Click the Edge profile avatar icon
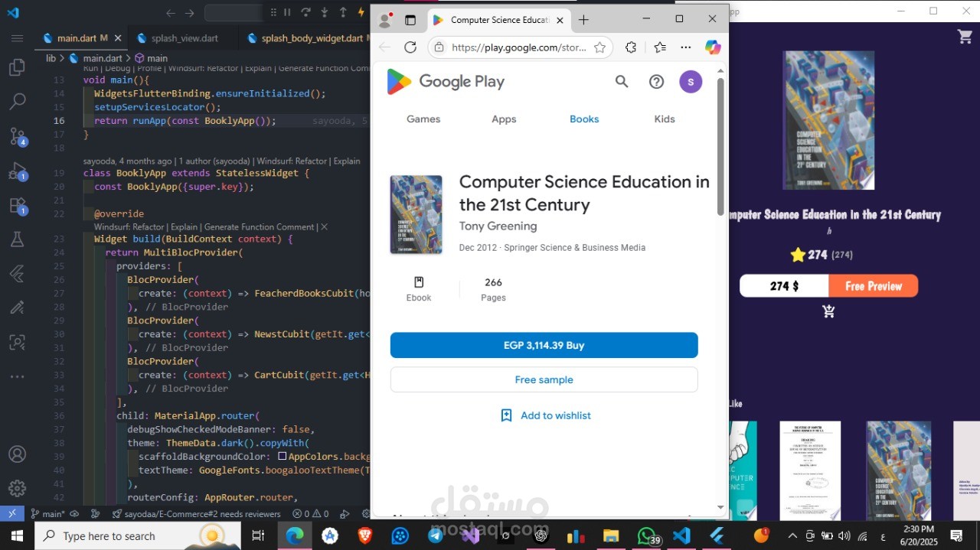The image size is (980, 550). [x=386, y=20]
